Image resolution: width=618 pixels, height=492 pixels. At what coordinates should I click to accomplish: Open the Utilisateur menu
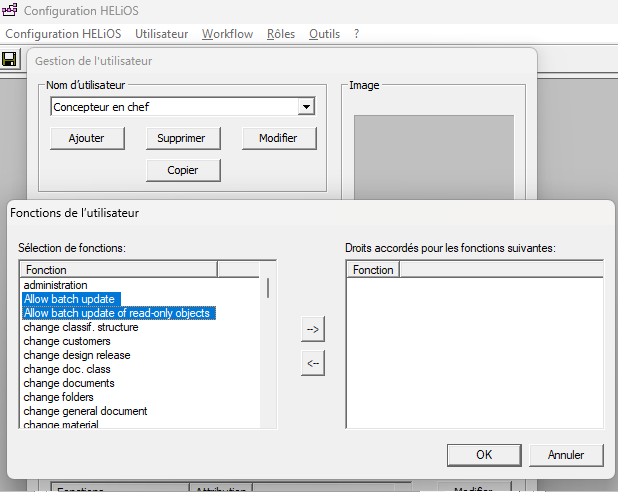pos(162,34)
